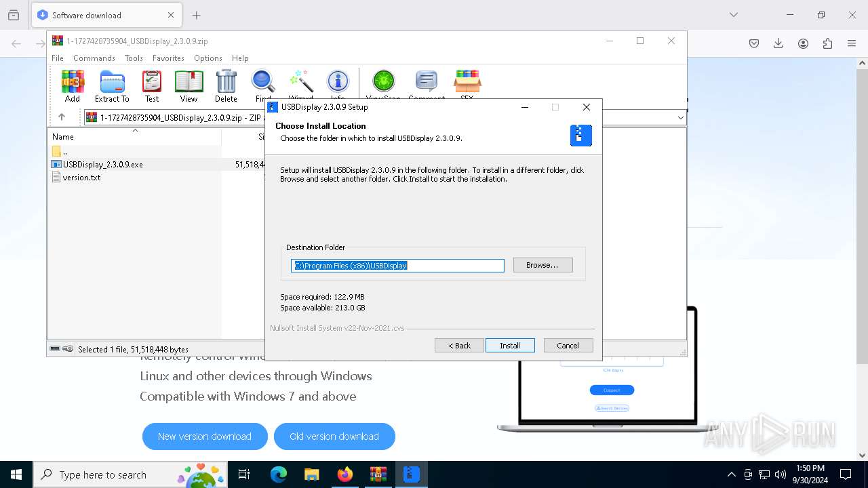Open Microsoft Edge from the taskbar
This screenshot has width=868, height=488.
[279, 474]
